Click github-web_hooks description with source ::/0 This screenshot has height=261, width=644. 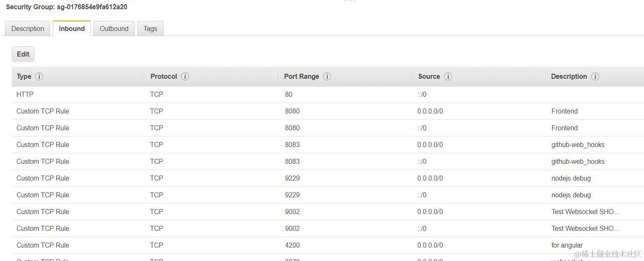click(x=578, y=161)
